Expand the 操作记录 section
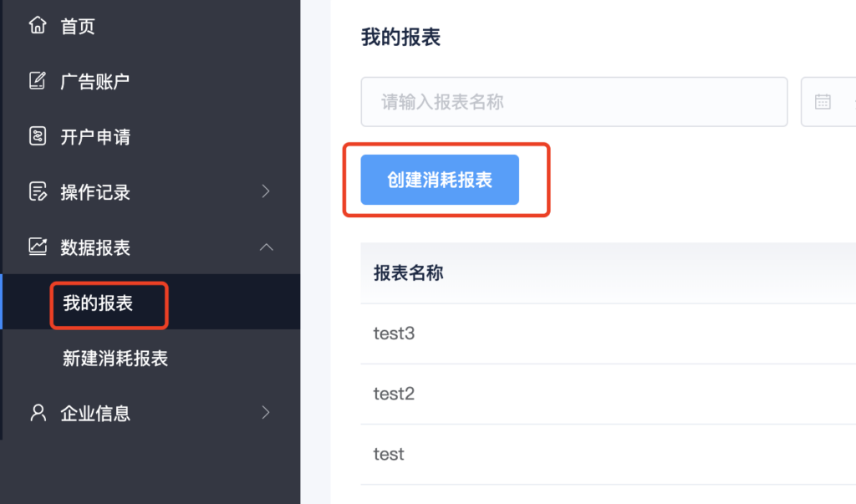Image resolution: width=856 pixels, height=504 pixels. tap(265, 191)
